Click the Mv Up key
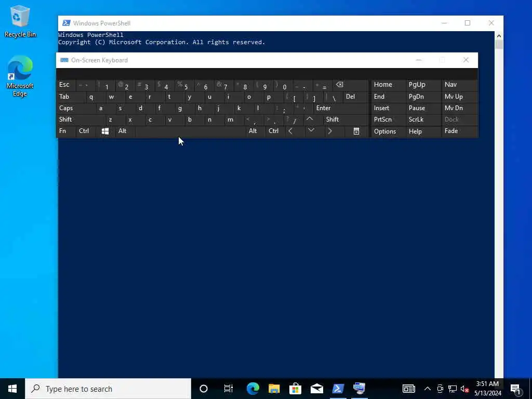 tap(459, 97)
